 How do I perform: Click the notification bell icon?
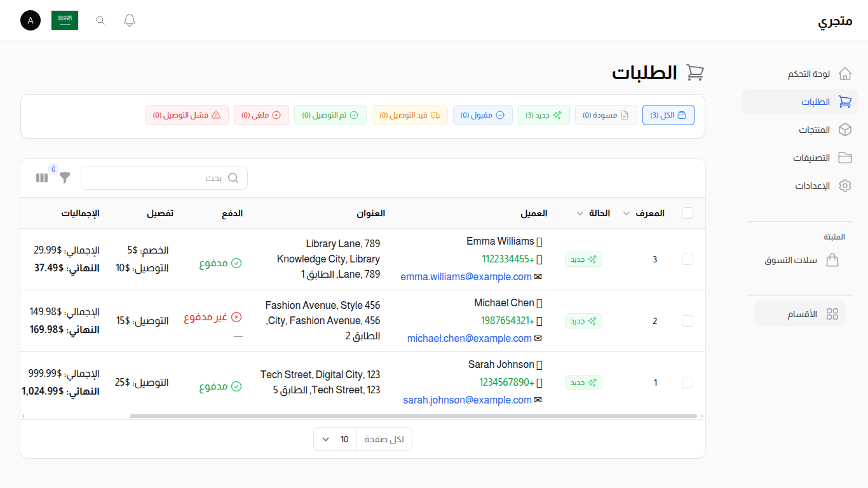point(130,20)
